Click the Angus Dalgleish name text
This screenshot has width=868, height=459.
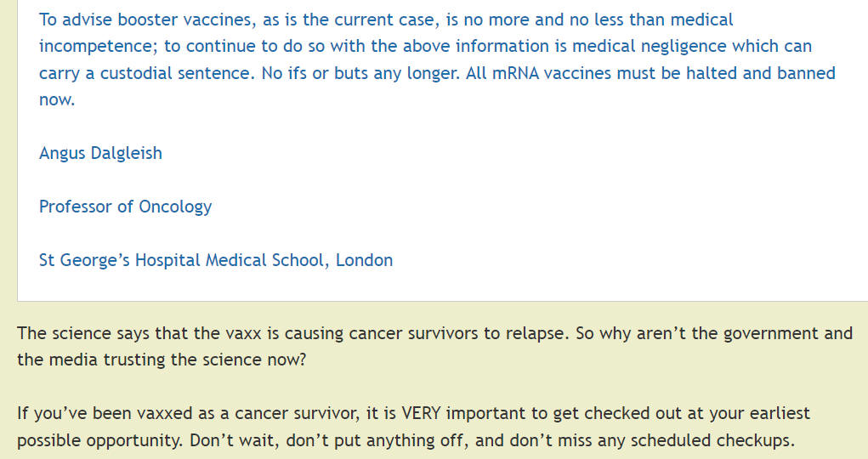click(100, 153)
